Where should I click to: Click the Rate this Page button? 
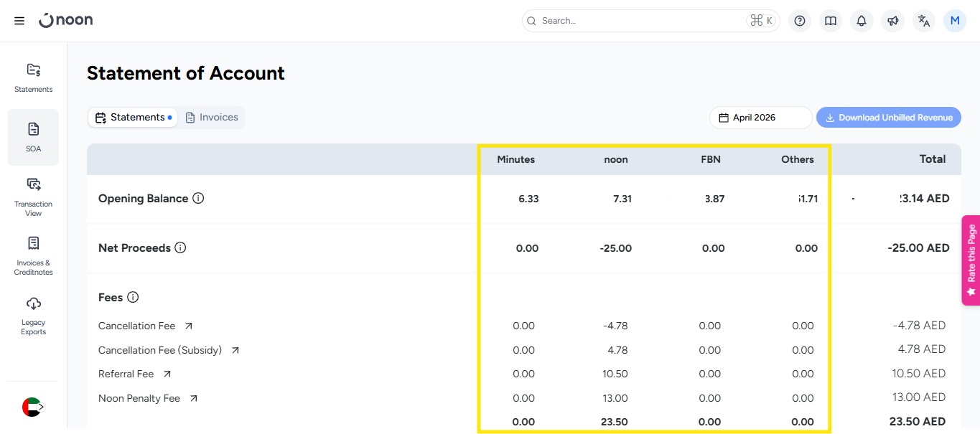[971, 260]
